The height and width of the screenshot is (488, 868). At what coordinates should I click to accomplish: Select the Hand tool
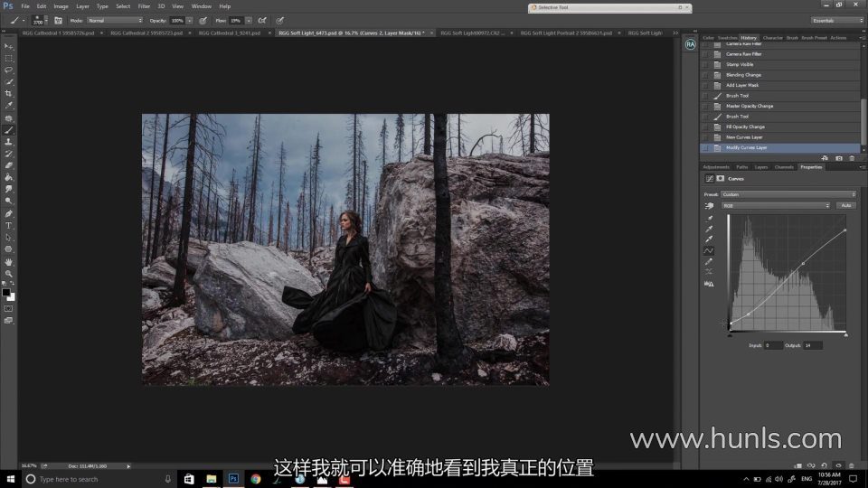coord(8,262)
